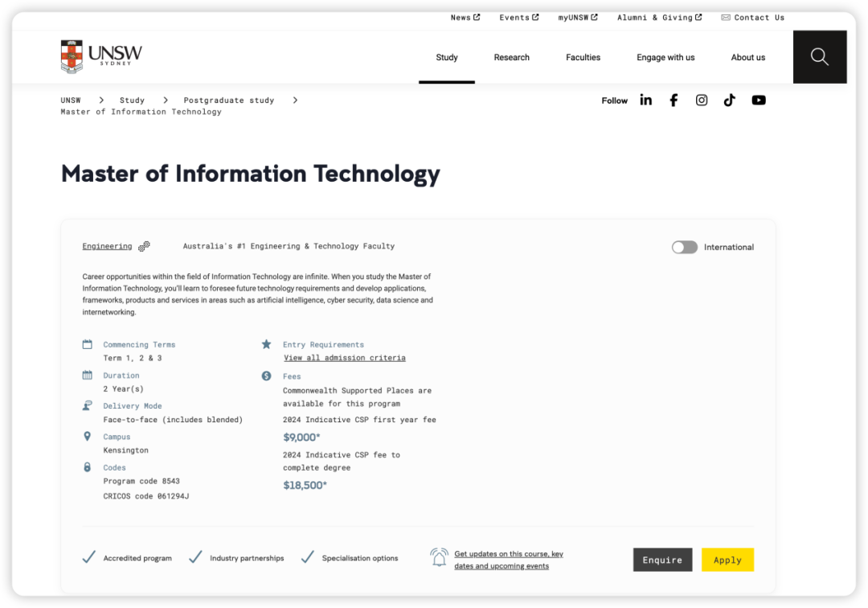The width and height of the screenshot is (868, 608).
Task: Click the CRICOS code 061294J text
Action: (146, 496)
